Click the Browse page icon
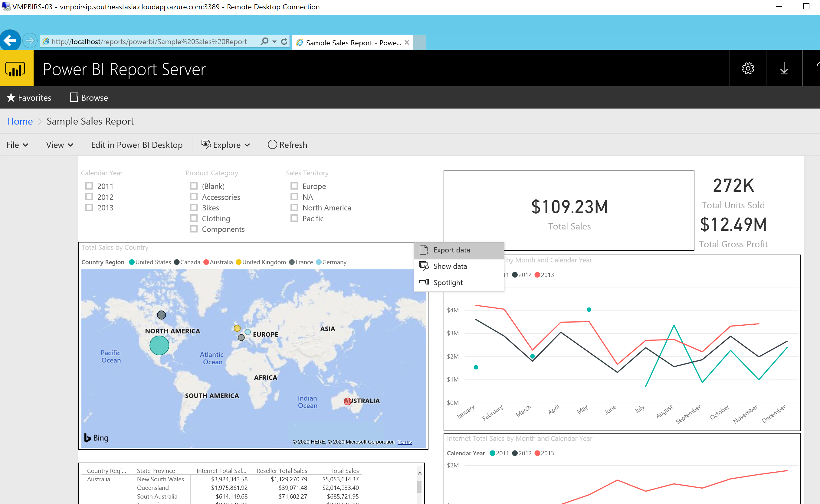 coord(74,97)
